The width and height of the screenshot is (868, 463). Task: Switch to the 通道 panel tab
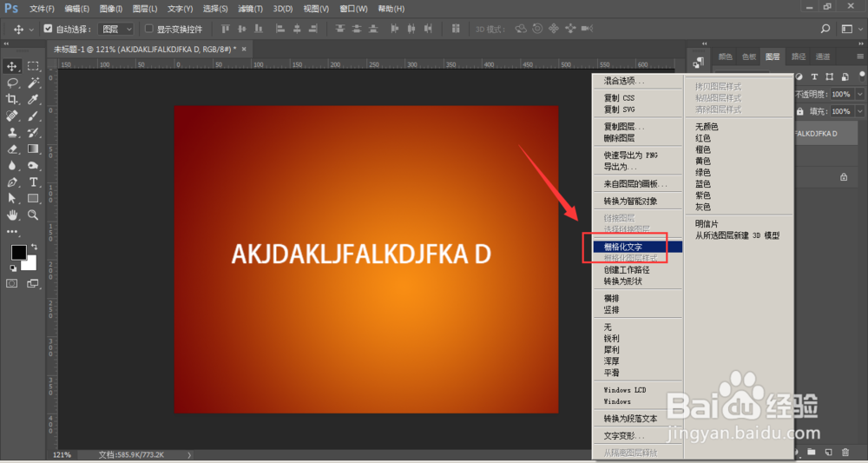coord(823,56)
